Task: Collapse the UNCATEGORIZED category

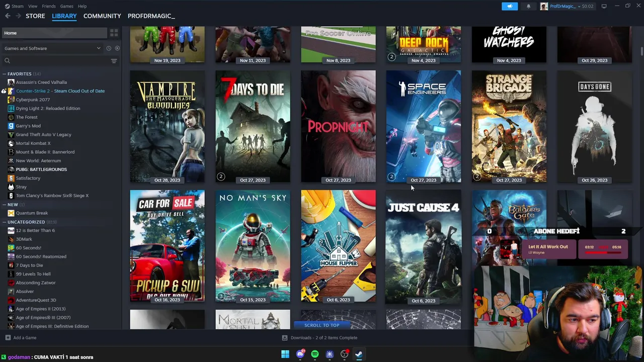Action: [x=4, y=222]
